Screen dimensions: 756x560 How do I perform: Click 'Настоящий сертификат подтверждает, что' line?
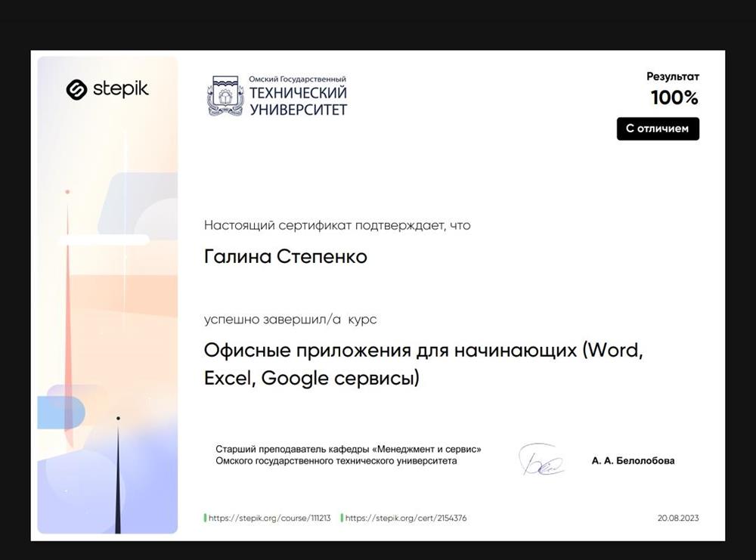[337, 225]
